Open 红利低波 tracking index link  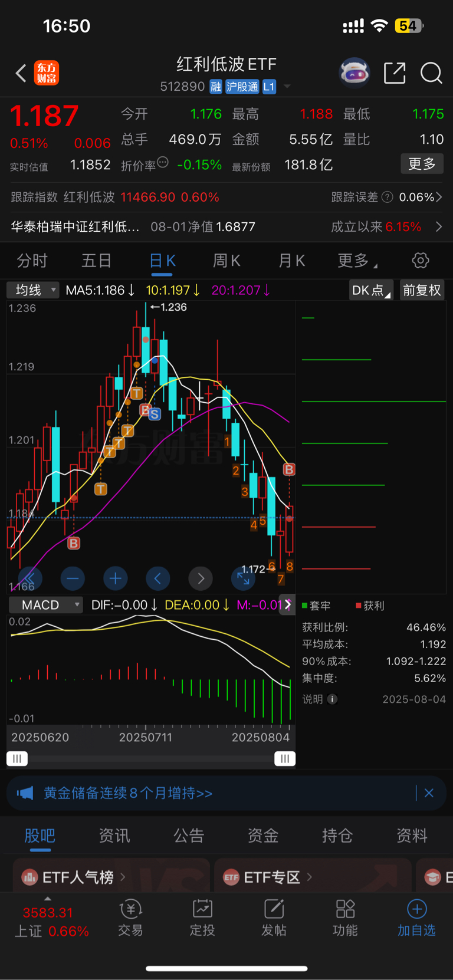tap(89, 197)
